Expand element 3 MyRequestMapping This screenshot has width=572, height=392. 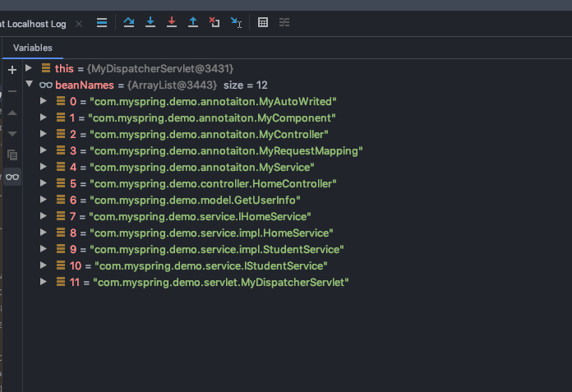pos(43,150)
